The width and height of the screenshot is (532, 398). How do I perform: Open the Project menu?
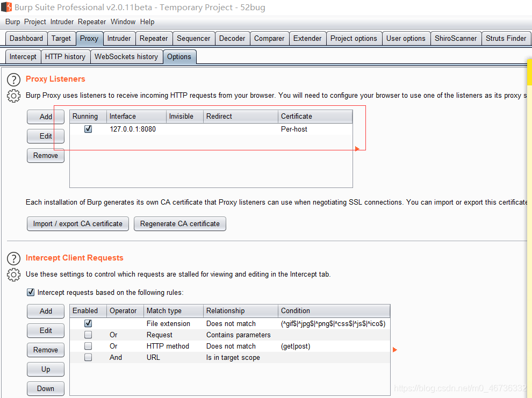point(35,21)
